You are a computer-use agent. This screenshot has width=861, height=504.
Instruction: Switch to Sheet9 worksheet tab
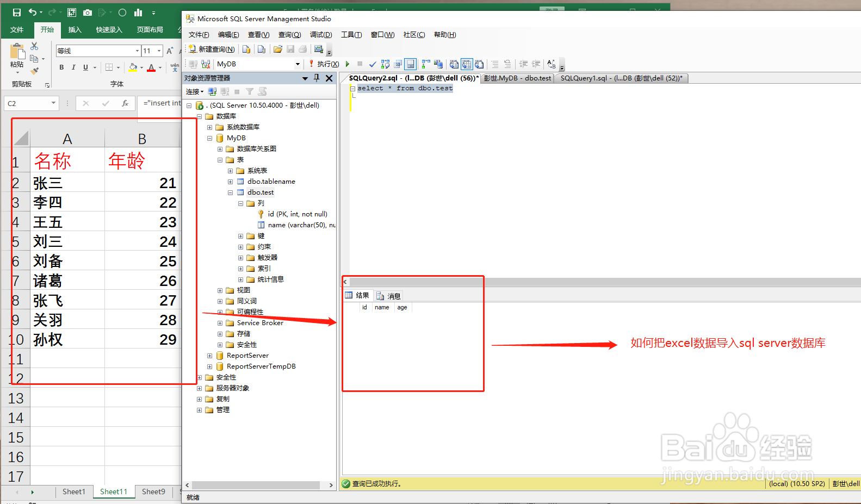pyautogui.click(x=153, y=491)
